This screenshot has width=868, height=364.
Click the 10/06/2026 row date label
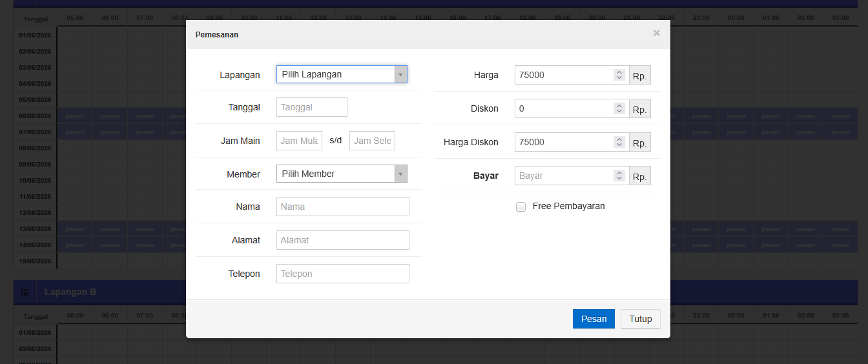[x=36, y=181]
